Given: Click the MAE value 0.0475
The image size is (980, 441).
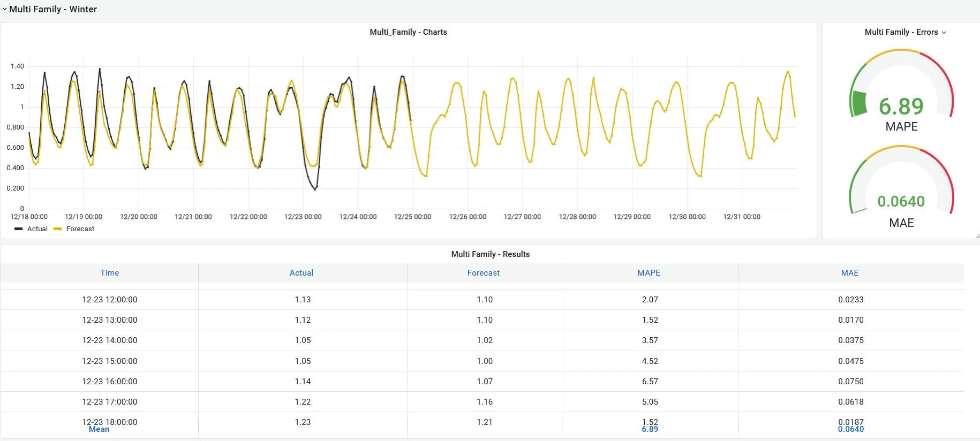Looking at the screenshot, I should [x=851, y=361].
